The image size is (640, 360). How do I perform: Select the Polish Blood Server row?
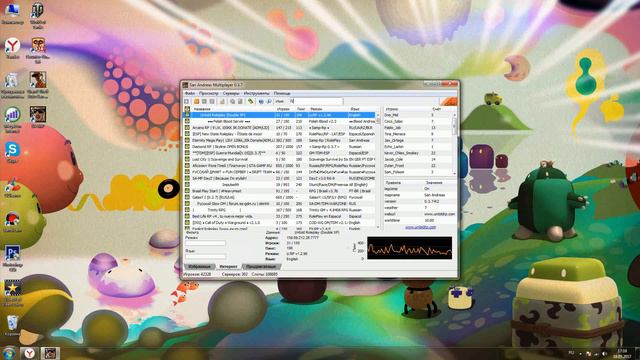[x=280, y=121]
